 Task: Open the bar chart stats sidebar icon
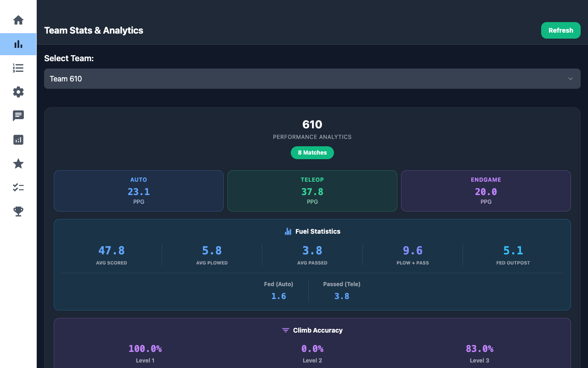tap(18, 44)
